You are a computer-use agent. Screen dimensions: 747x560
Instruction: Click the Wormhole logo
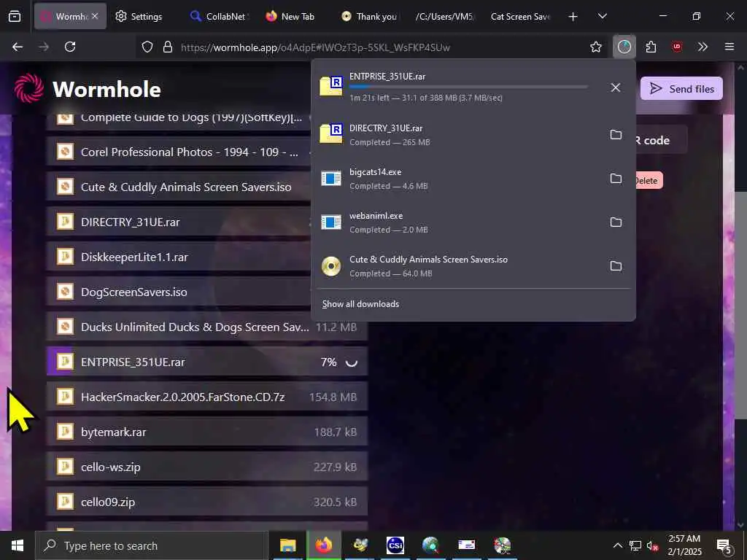click(88, 88)
